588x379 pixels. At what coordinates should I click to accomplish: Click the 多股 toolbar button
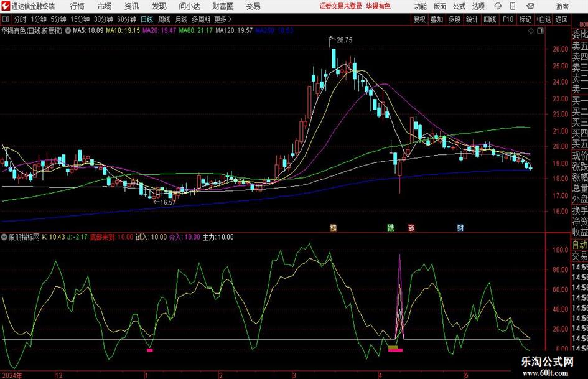coord(454,19)
